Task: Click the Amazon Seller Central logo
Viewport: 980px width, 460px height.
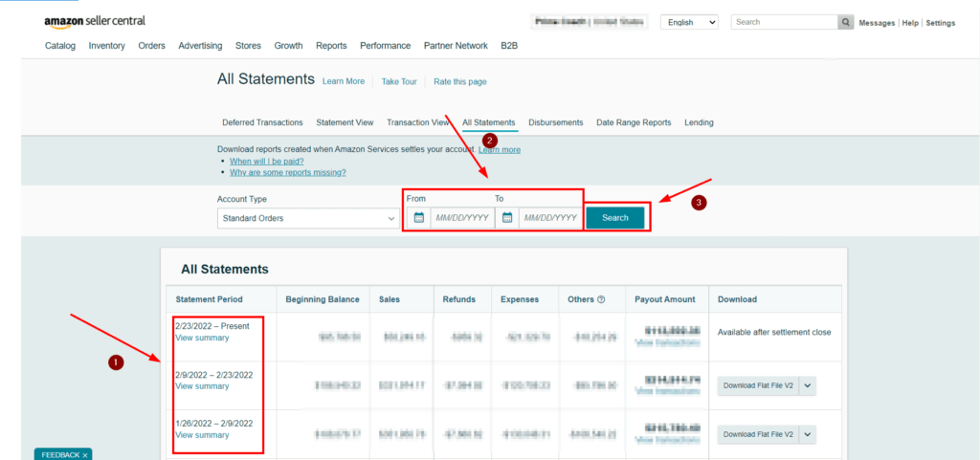Action: coord(95,21)
